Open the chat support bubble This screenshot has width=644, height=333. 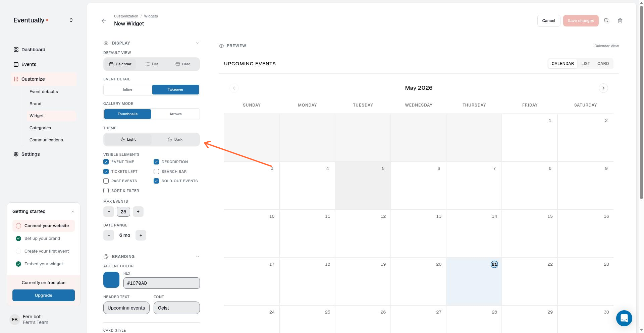click(x=624, y=318)
